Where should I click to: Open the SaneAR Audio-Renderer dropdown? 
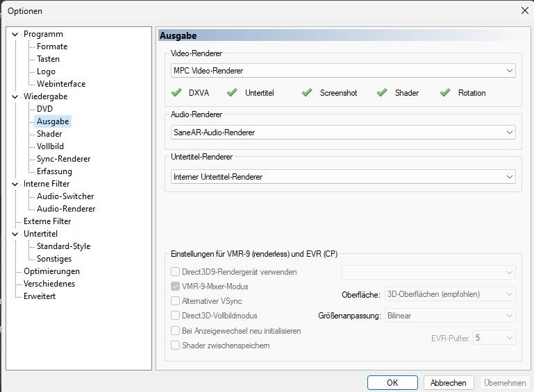coord(343,133)
